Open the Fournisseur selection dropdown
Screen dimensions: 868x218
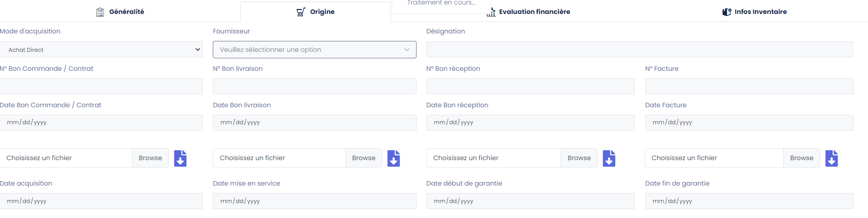click(314, 49)
